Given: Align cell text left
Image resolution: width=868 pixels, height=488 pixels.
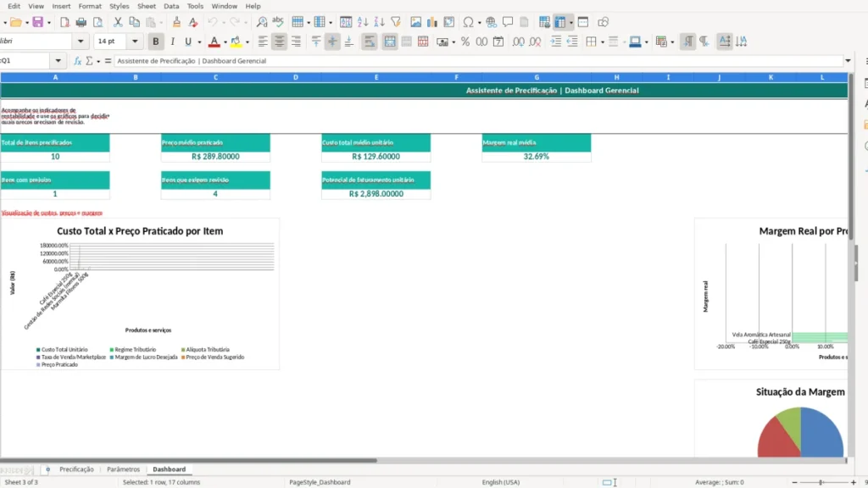Looking at the screenshot, I should click(263, 42).
